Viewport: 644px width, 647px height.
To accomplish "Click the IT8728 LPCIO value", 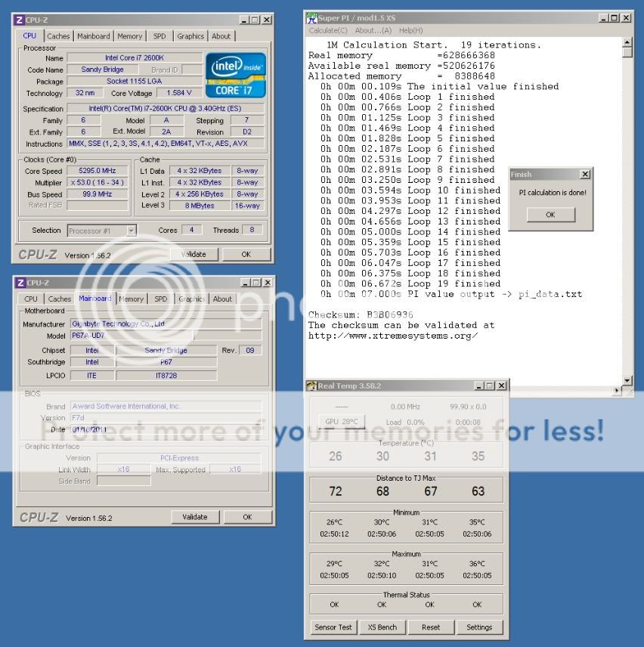I will coord(166,376).
